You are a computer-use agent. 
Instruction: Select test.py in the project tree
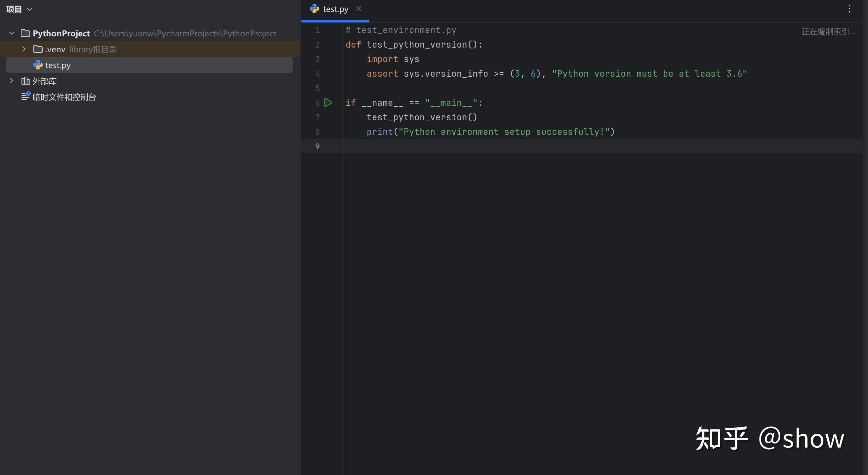click(x=149, y=65)
